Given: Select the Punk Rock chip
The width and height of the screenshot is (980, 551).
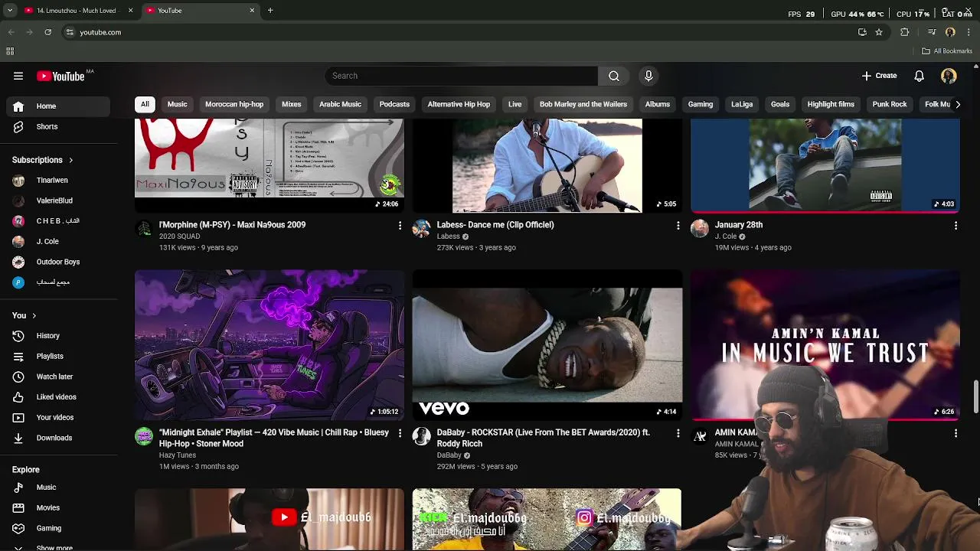Looking at the screenshot, I should pos(890,104).
